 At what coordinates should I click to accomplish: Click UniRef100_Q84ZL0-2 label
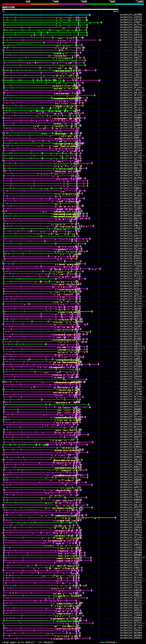pyautogui.click(x=132, y=557)
